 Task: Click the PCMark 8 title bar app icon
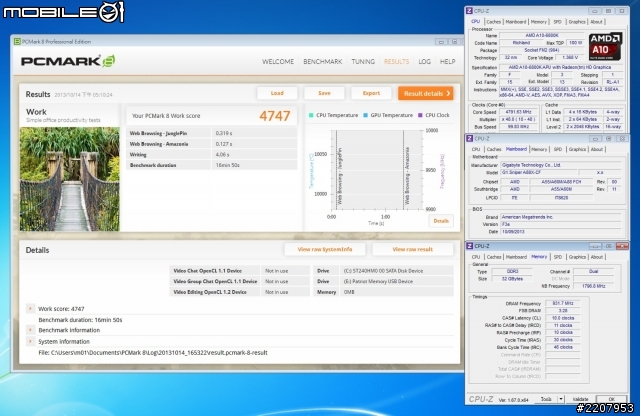(x=17, y=42)
